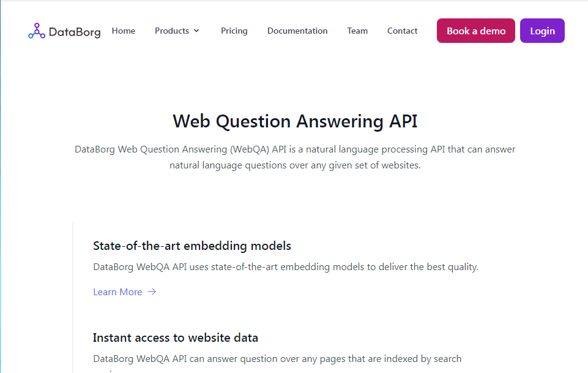This screenshot has width=588, height=373.
Task: Go to the Team page
Action: pyautogui.click(x=357, y=31)
